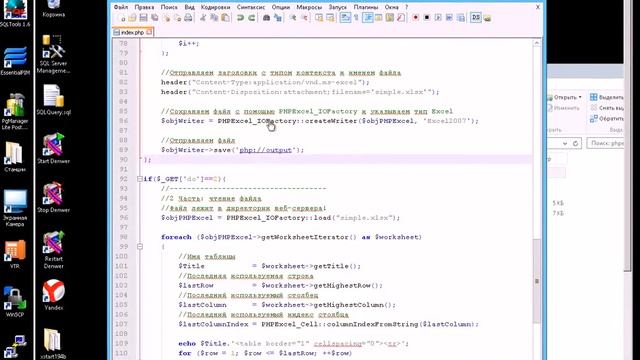Open Find with the binoculars icon
Viewport: 640px width, 360px height.
267,18
